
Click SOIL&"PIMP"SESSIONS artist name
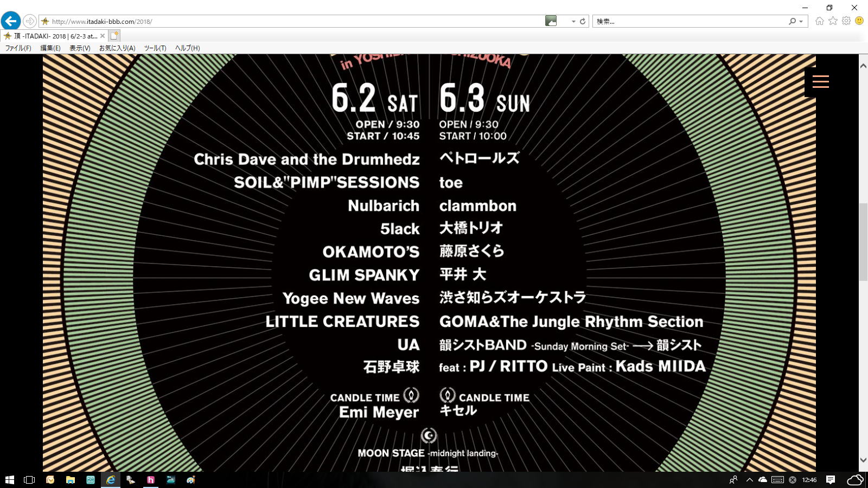(x=327, y=183)
